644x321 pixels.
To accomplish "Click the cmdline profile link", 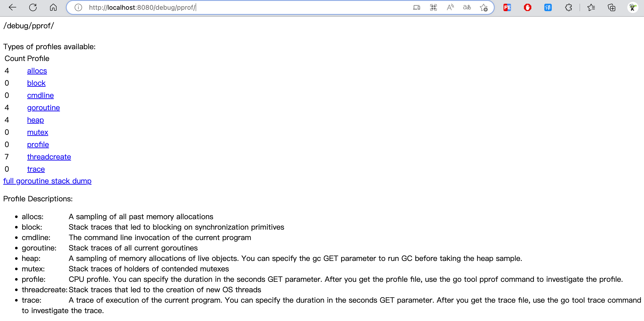I will 40,95.
